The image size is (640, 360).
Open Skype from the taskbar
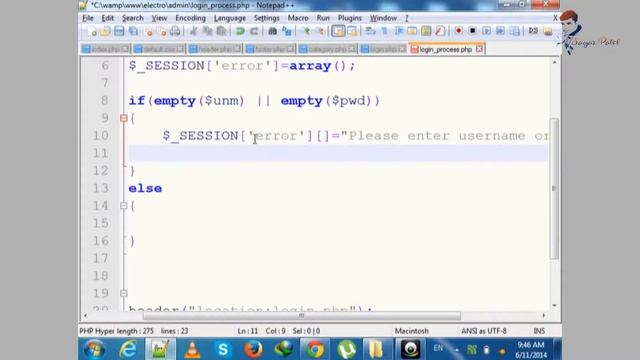(223, 349)
